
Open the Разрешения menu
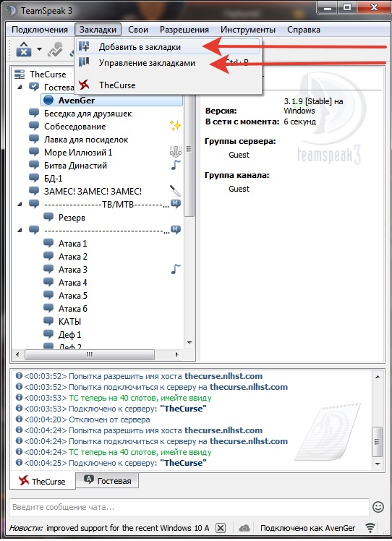click(x=184, y=30)
